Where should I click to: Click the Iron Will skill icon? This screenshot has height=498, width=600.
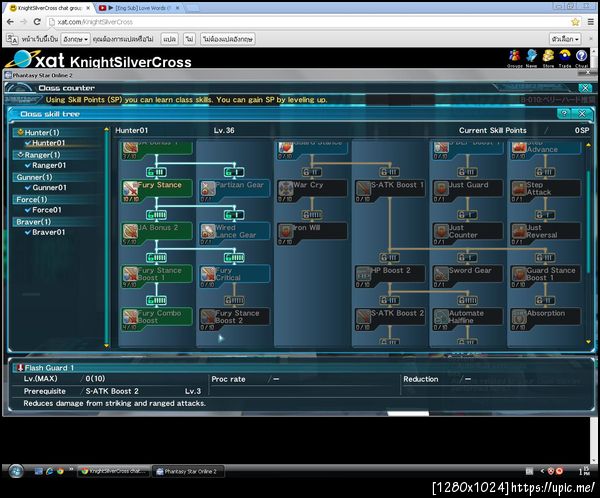tap(286, 231)
